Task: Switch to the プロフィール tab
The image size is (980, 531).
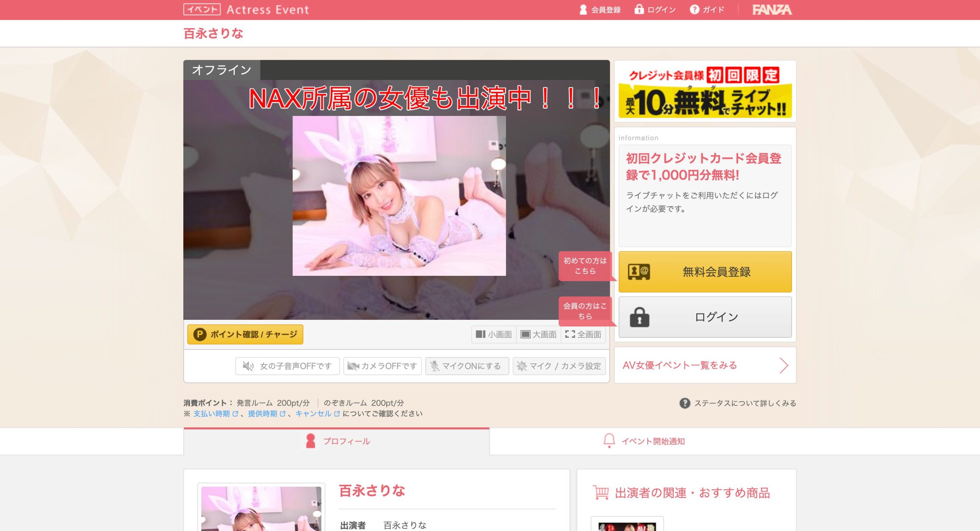Action: (338, 441)
